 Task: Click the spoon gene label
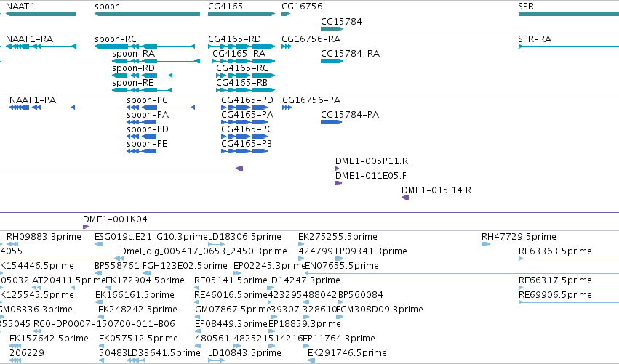pyautogui.click(x=108, y=7)
